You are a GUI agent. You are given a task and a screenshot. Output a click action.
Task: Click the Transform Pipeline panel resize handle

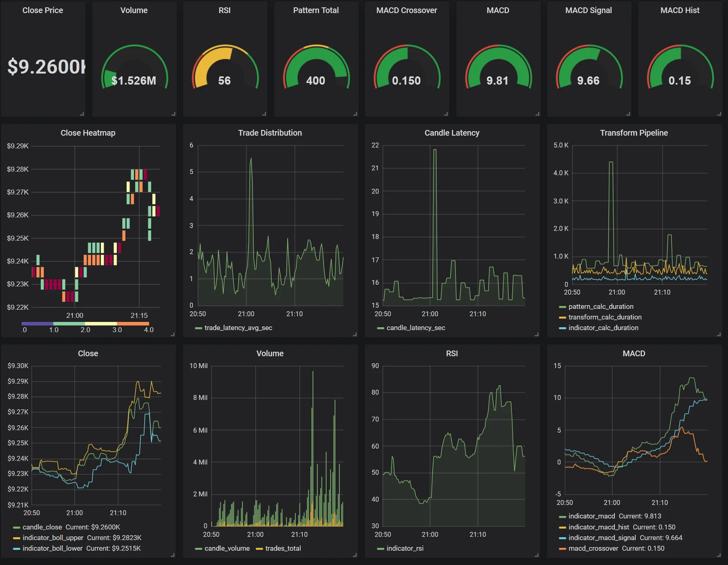(x=719, y=334)
